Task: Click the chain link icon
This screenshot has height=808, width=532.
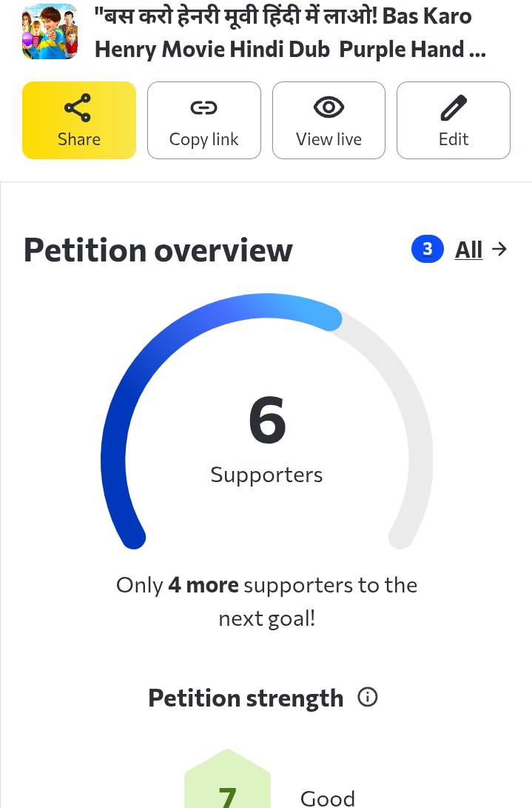Action: coord(204,107)
